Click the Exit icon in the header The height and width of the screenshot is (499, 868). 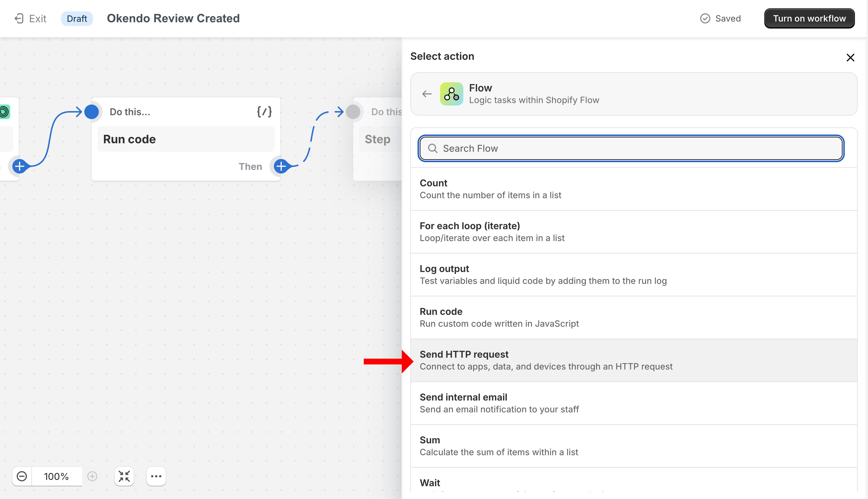coord(19,18)
